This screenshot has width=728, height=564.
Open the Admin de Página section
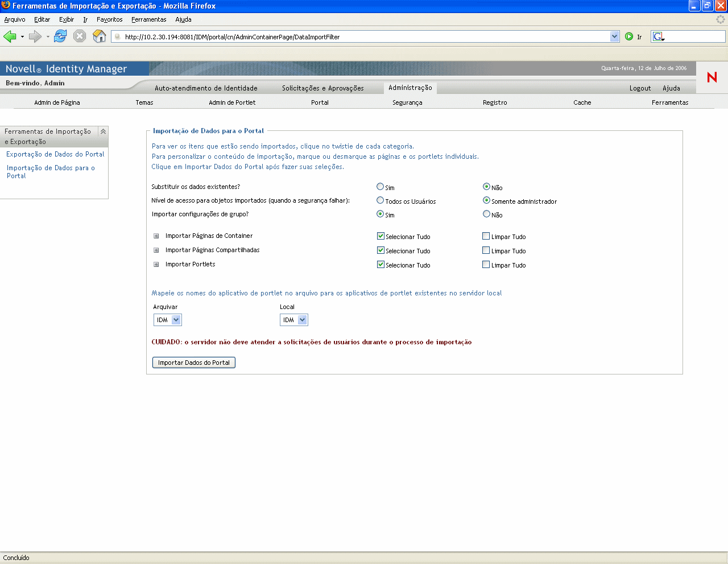(57, 102)
